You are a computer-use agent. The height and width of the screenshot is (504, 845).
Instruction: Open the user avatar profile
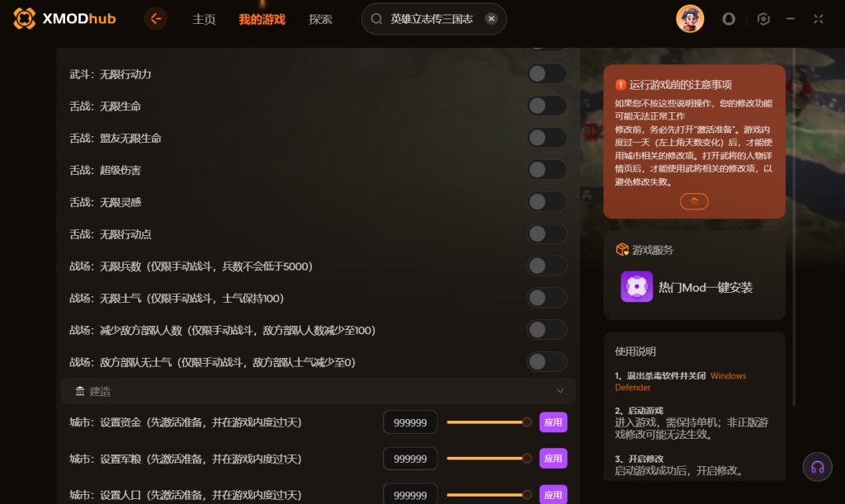[x=690, y=19]
